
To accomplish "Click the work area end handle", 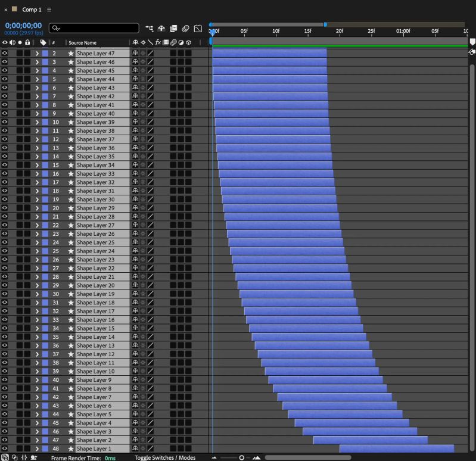I will point(325,24).
